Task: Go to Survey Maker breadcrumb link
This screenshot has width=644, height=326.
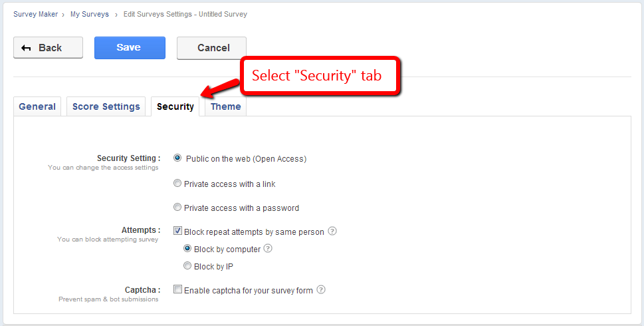Action: (x=35, y=13)
